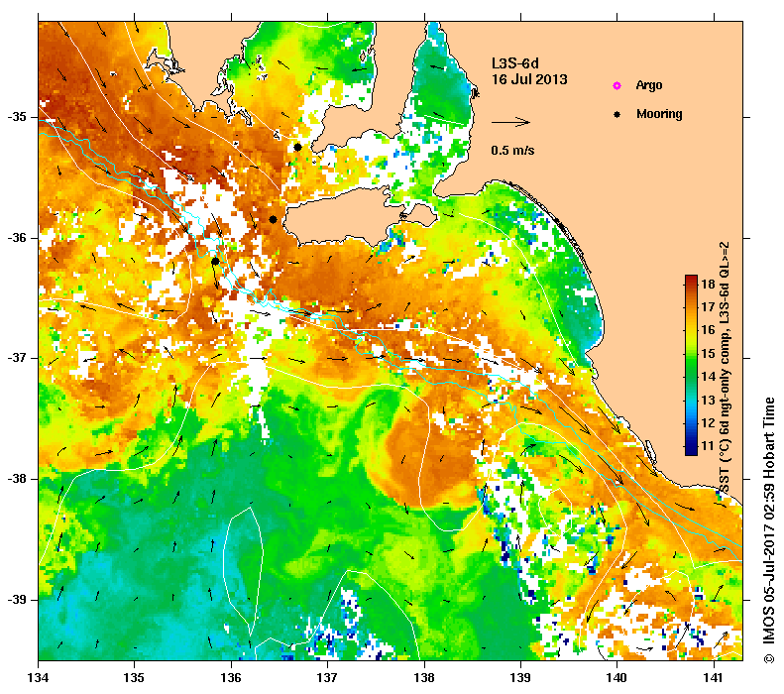Click the SST color bar axis title
This screenshot has height=694, width=784.
(725, 368)
